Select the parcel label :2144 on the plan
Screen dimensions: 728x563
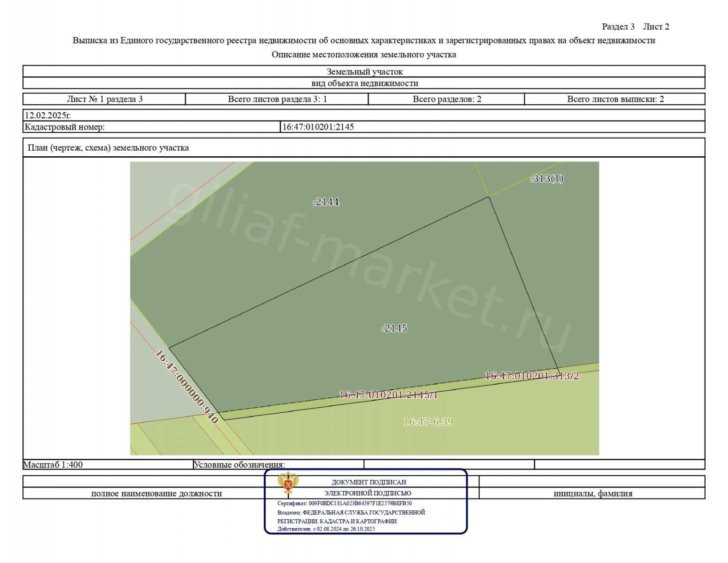[x=326, y=202]
